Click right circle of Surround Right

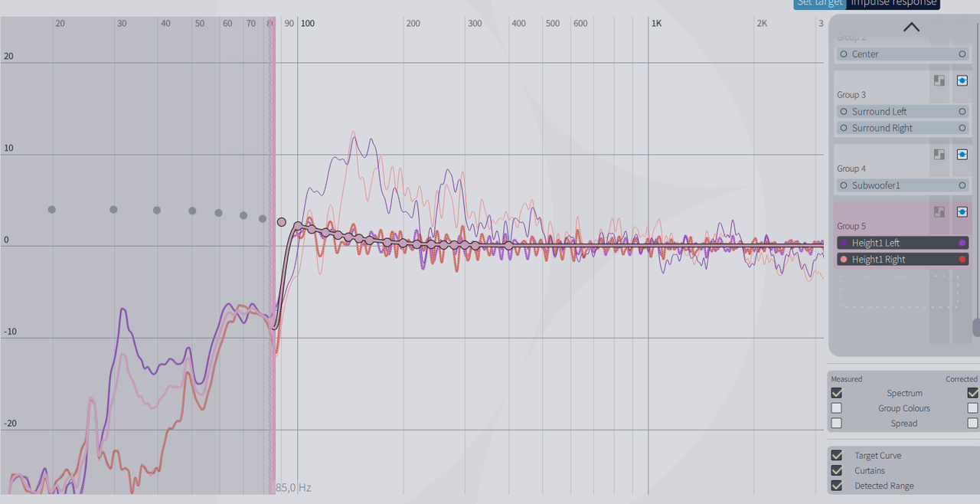[962, 128]
